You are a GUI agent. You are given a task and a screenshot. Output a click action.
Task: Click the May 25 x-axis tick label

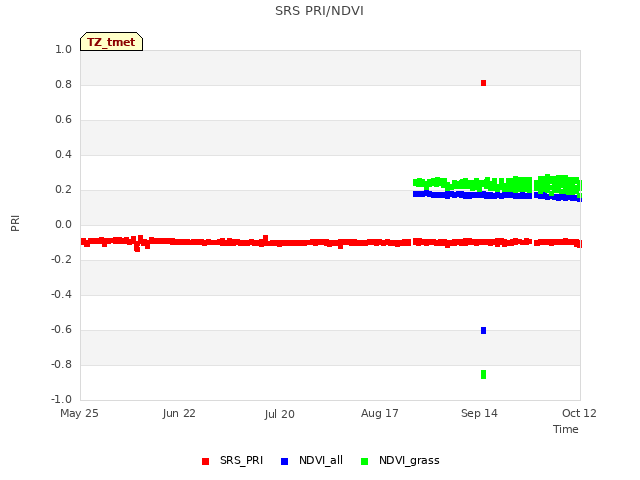click(79, 413)
